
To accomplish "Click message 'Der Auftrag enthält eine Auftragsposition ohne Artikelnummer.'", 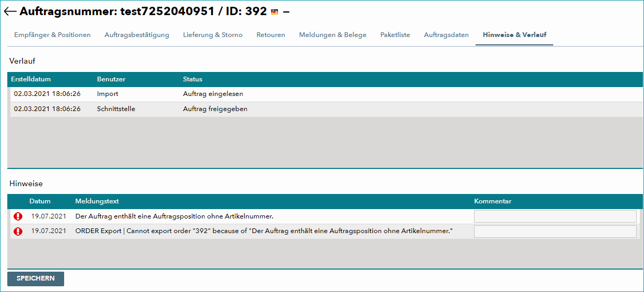I will pos(174,216).
